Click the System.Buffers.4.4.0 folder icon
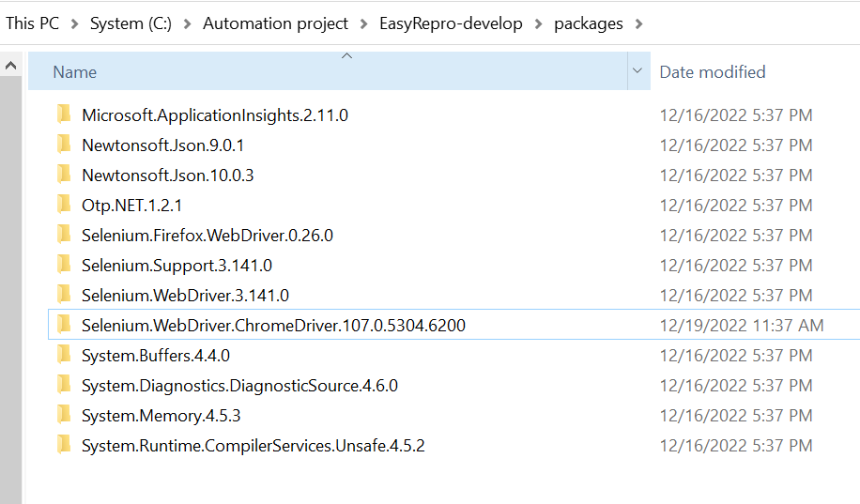This screenshot has height=504, width=860. click(64, 356)
